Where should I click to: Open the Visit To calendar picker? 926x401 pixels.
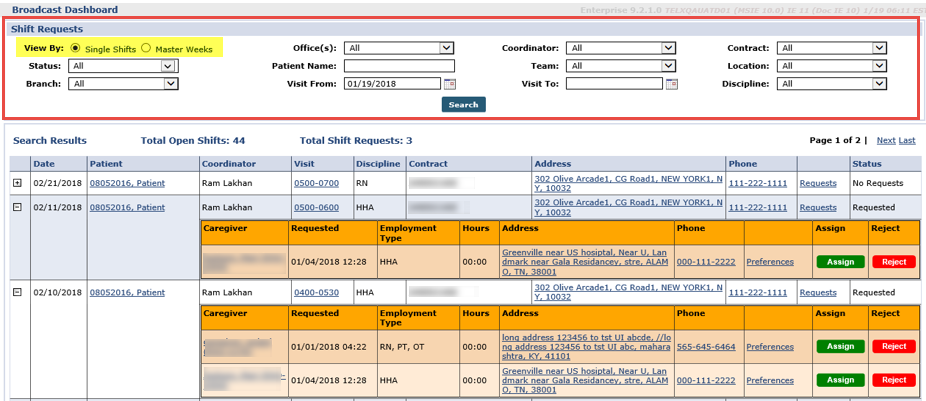672,84
